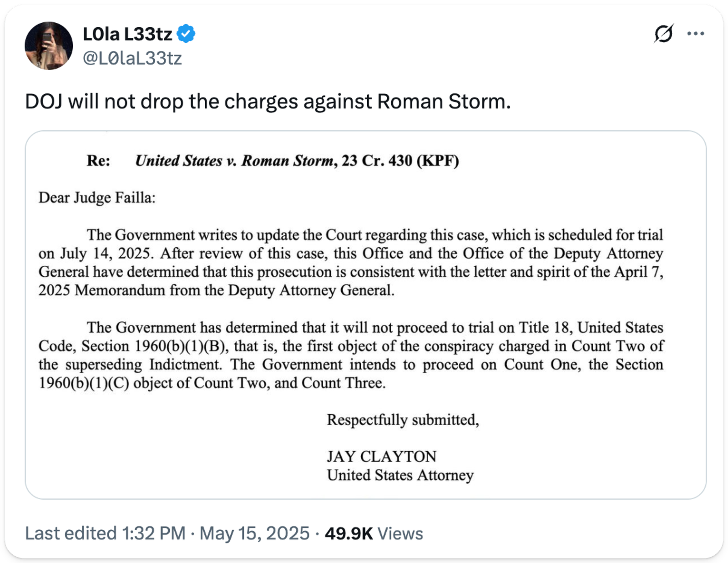This screenshot has width=728, height=563.
Task: Open the Grok explain icon
Action: tap(663, 34)
